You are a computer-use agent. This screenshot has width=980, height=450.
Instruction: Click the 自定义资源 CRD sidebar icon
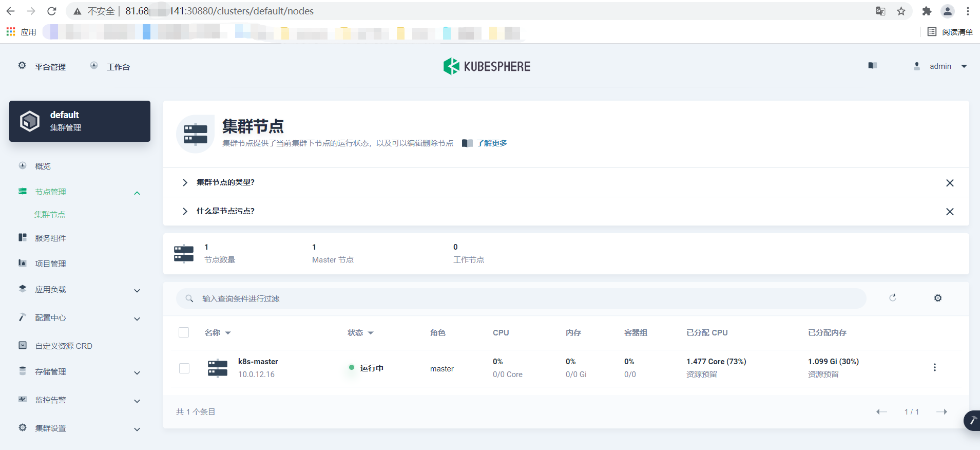click(23, 345)
